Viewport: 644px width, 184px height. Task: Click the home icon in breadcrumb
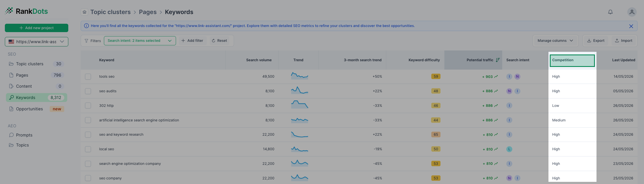tap(84, 12)
